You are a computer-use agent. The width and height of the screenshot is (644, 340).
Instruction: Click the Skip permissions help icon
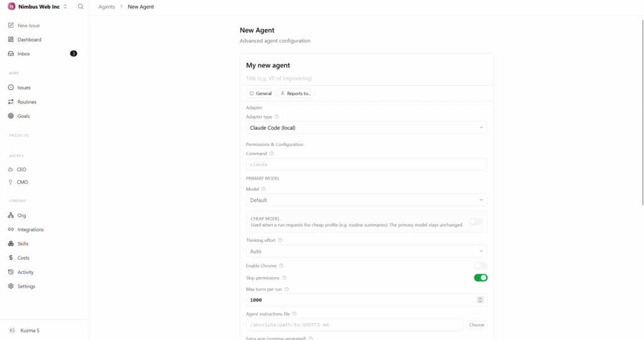point(284,278)
